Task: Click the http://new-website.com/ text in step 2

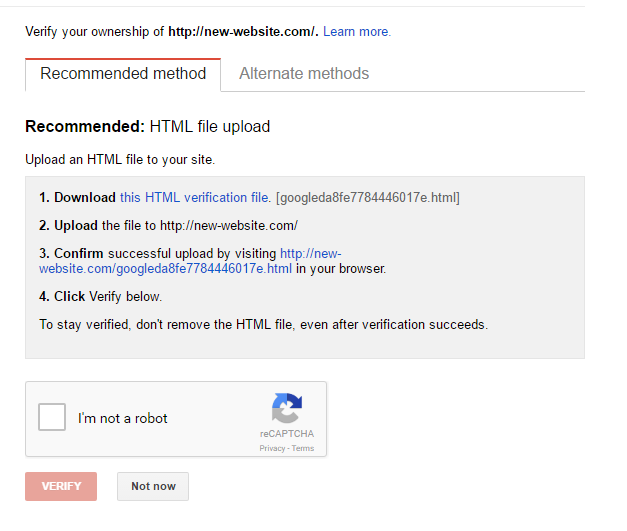Action: (x=229, y=226)
